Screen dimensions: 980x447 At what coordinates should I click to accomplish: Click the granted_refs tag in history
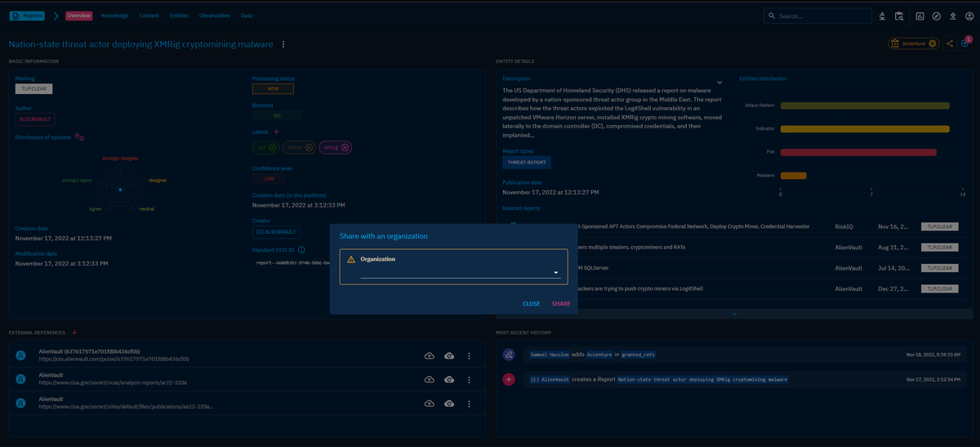638,355
